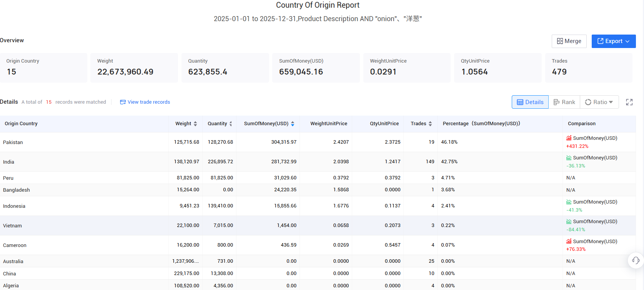
Task: Click the Merge button
Action: (569, 41)
